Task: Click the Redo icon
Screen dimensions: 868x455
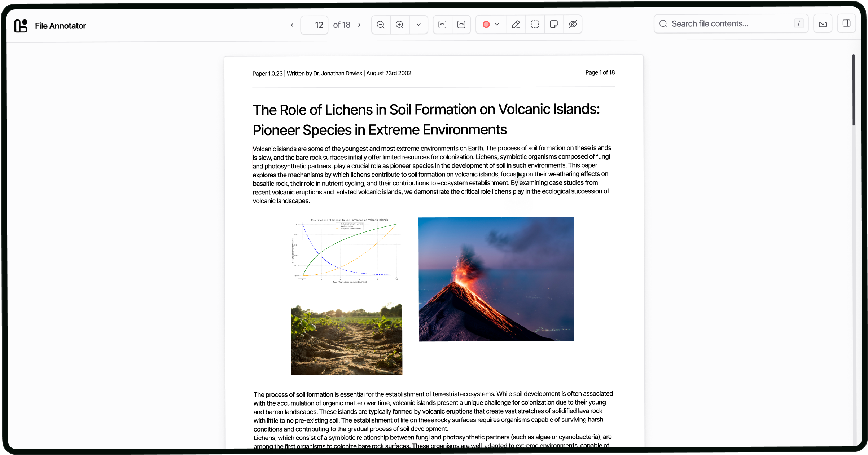Action: [461, 25]
